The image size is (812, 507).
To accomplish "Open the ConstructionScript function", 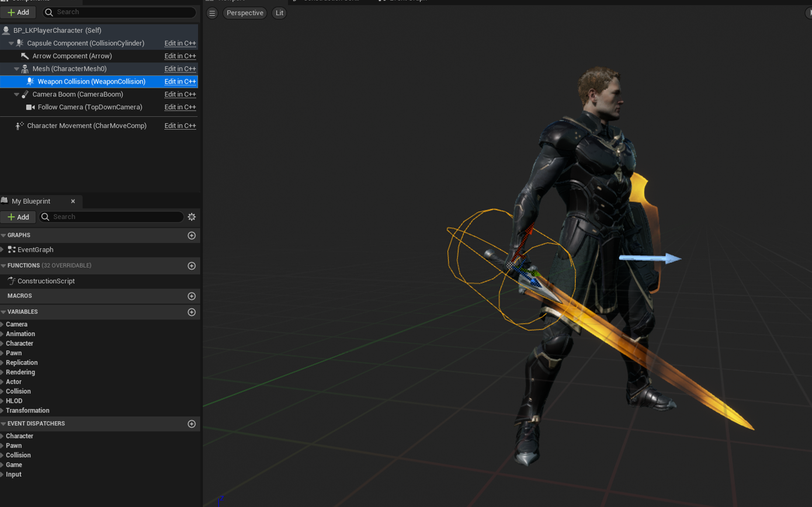I will [x=46, y=281].
